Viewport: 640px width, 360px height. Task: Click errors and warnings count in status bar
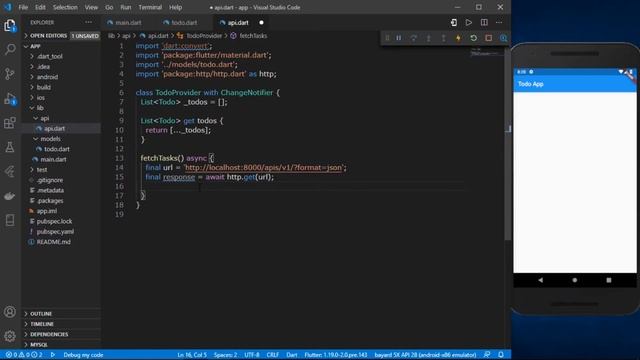(24, 355)
